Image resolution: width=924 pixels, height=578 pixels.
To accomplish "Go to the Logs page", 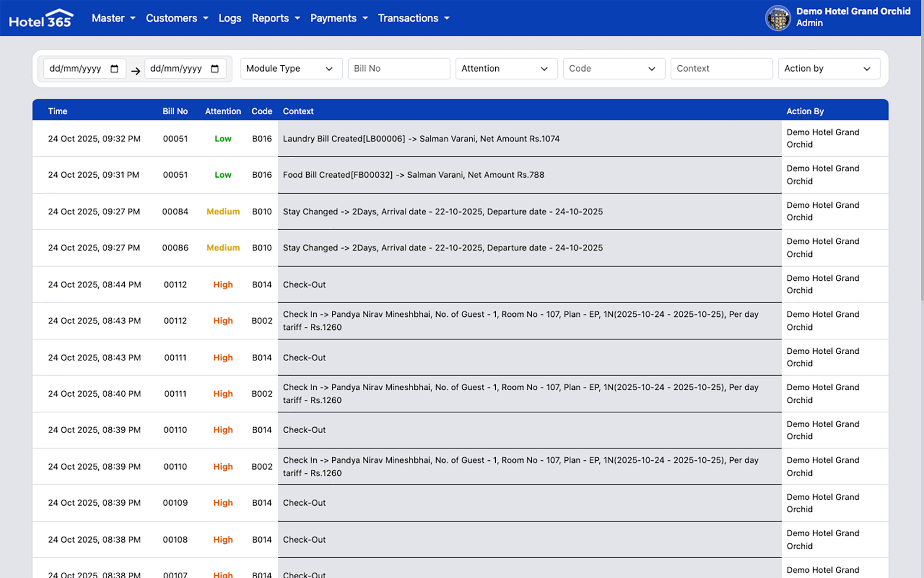I will (x=230, y=18).
